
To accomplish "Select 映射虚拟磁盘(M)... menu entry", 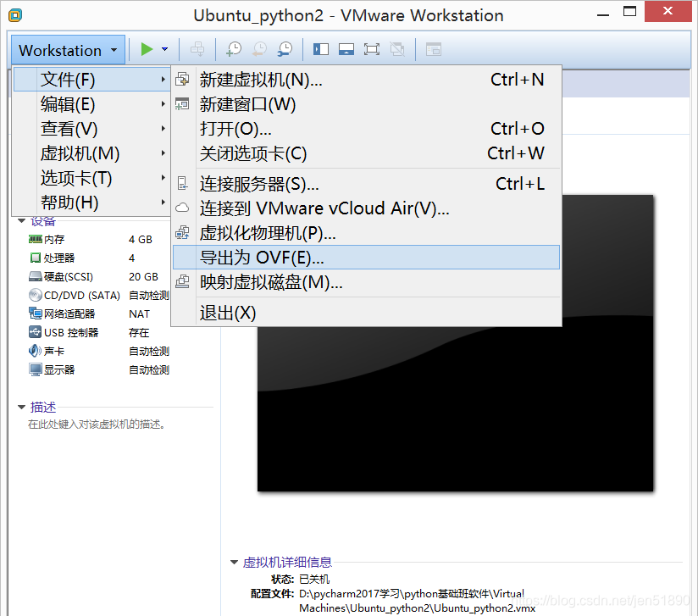I will click(x=366, y=282).
